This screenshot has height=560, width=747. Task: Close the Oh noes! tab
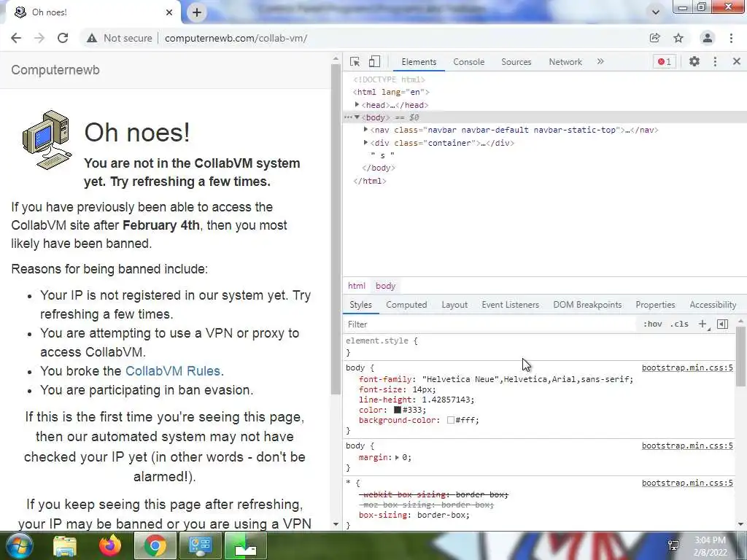click(169, 12)
